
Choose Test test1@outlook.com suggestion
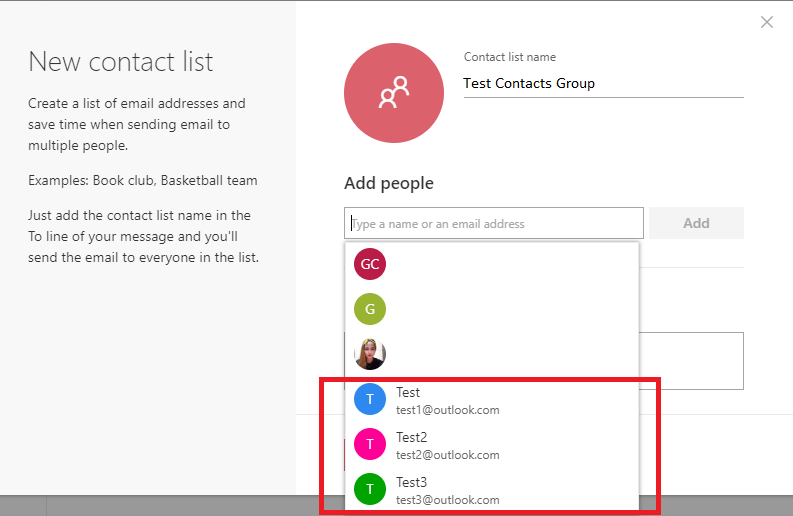pos(492,400)
